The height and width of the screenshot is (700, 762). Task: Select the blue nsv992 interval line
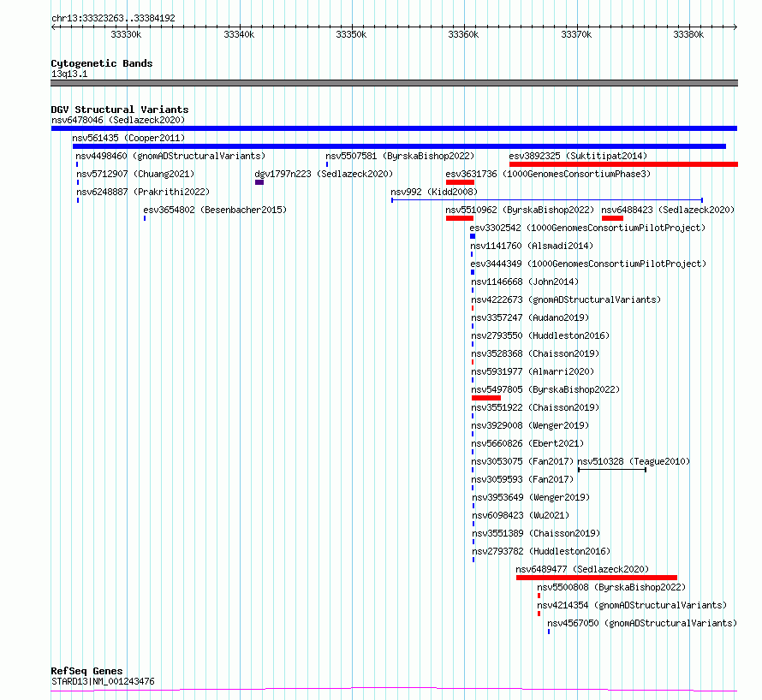[x=547, y=200]
